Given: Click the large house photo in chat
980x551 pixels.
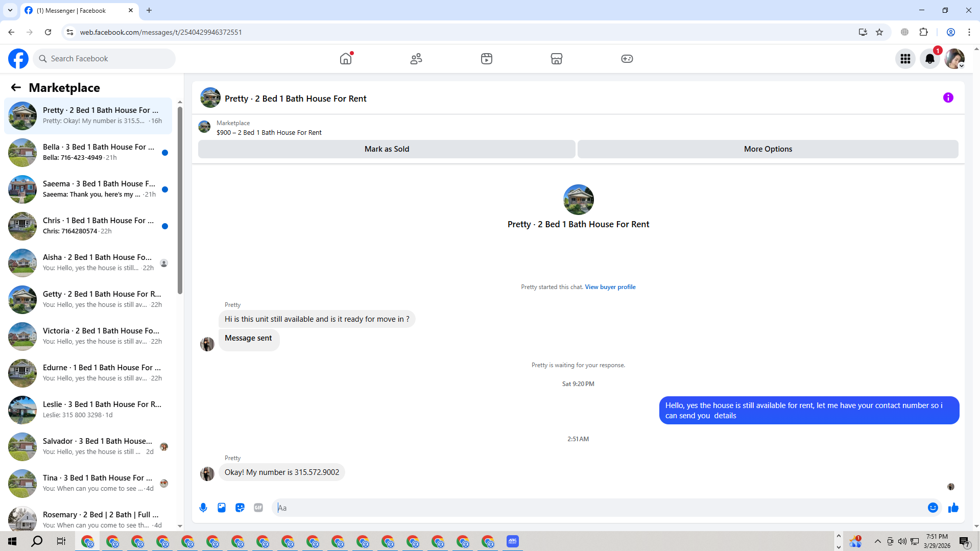Looking at the screenshot, I should 578,200.
